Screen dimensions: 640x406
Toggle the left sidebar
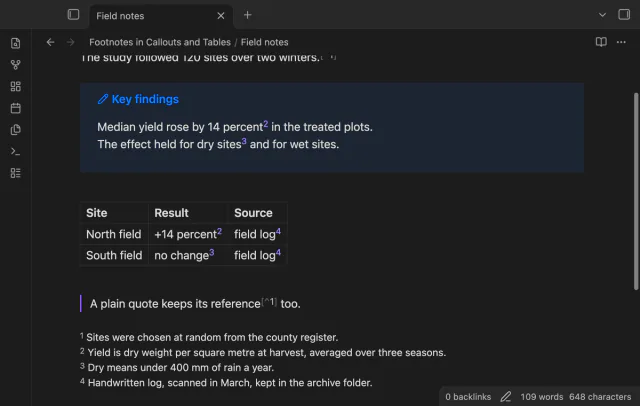73,15
